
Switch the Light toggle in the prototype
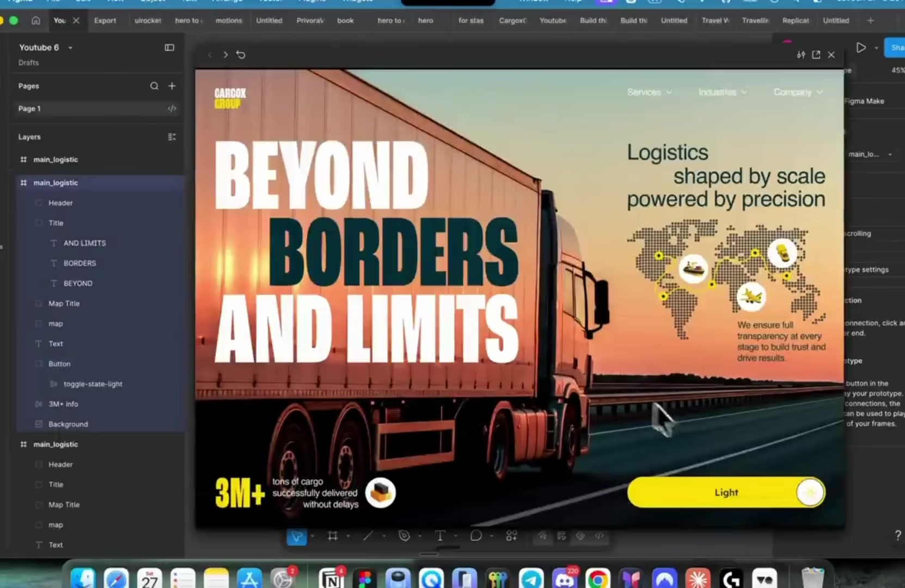726,492
